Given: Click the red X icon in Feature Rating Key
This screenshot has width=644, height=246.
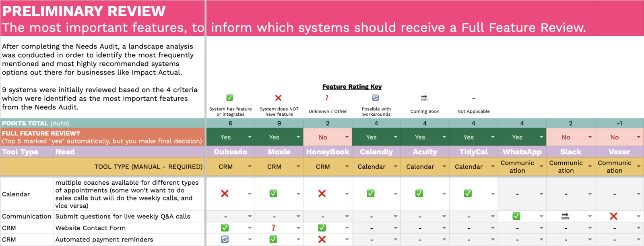Looking at the screenshot, I should pyautogui.click(x=278, y=98).
